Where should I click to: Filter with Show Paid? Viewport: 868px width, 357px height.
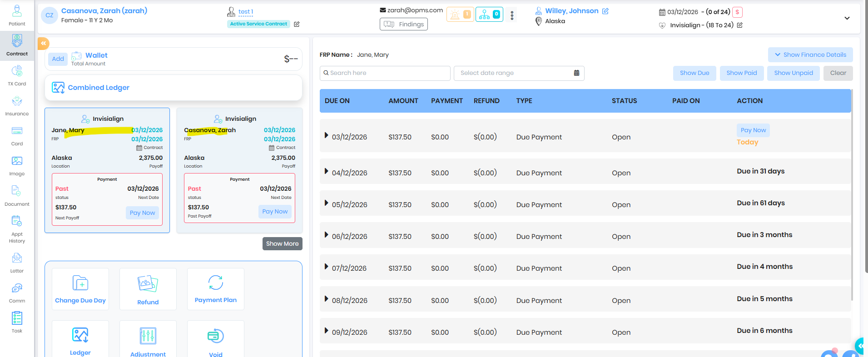point(742,73)
